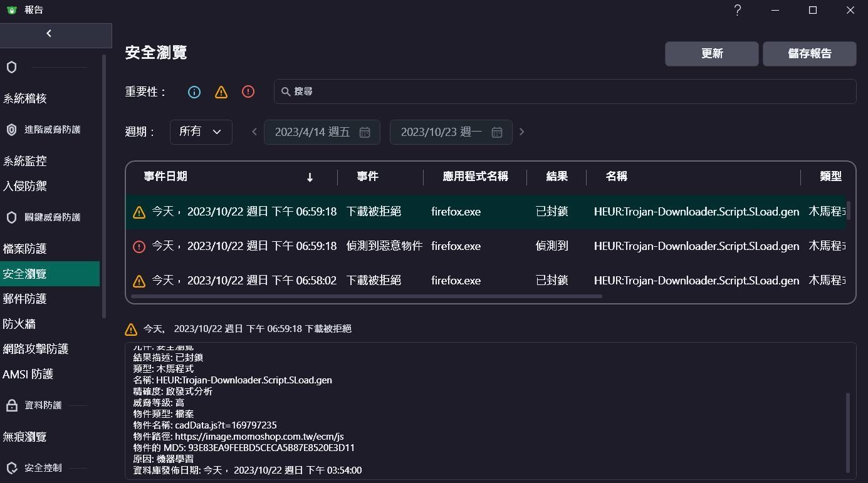Sort by the 應用程式名稱 column header
Screen dimensions: 868x483
point(475,177)
